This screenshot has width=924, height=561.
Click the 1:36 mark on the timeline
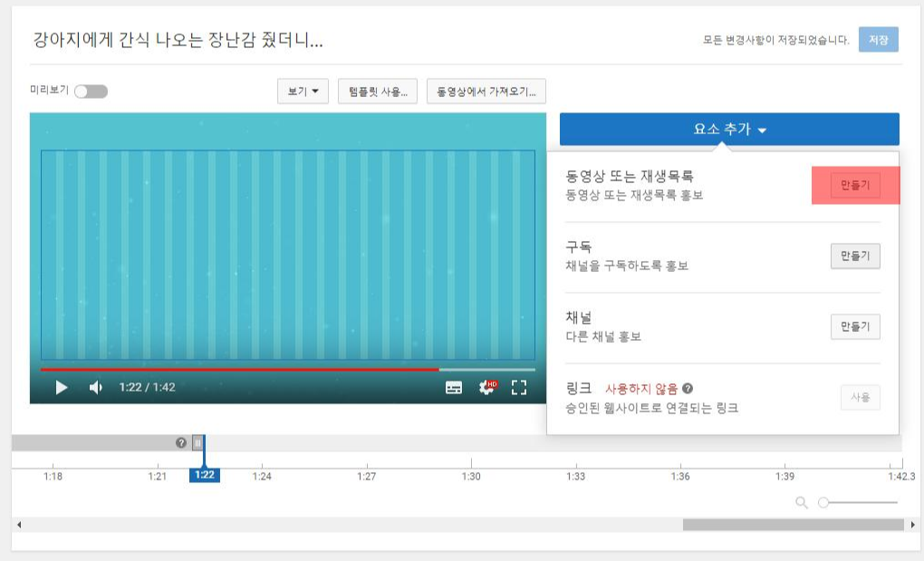(x=680, y=476)
